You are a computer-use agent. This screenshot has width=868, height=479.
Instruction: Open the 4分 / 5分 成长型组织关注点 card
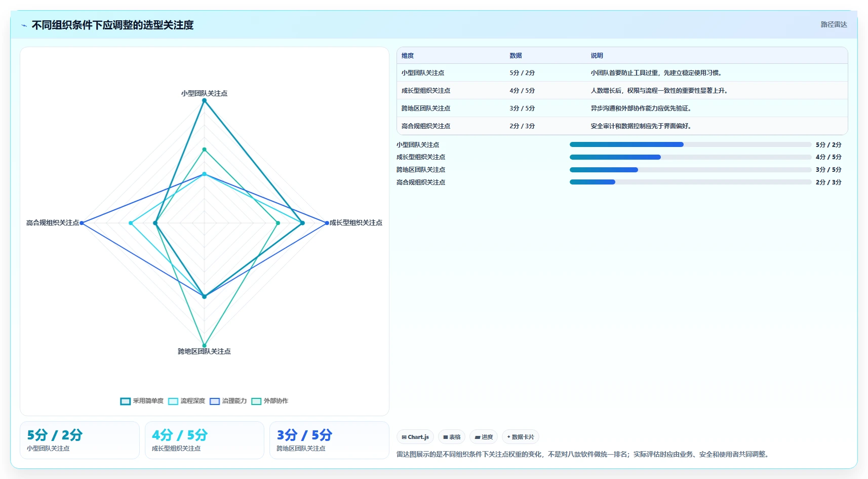205,440
